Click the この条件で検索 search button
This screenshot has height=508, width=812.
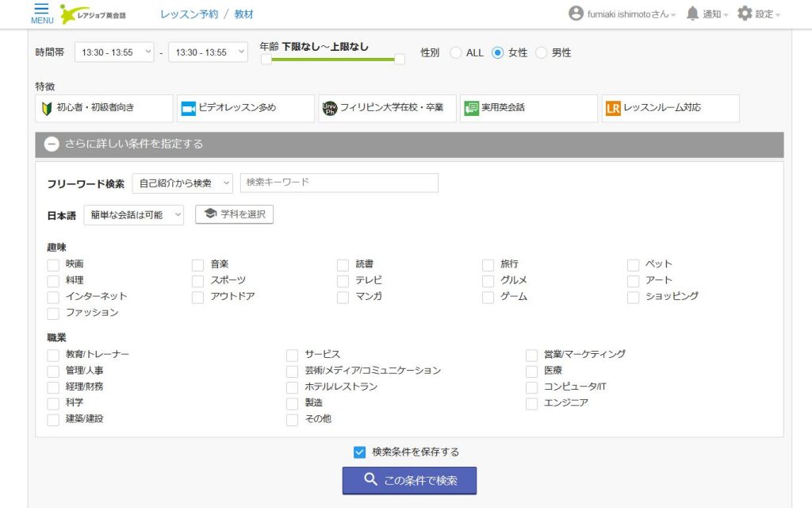tap(409, 480)
